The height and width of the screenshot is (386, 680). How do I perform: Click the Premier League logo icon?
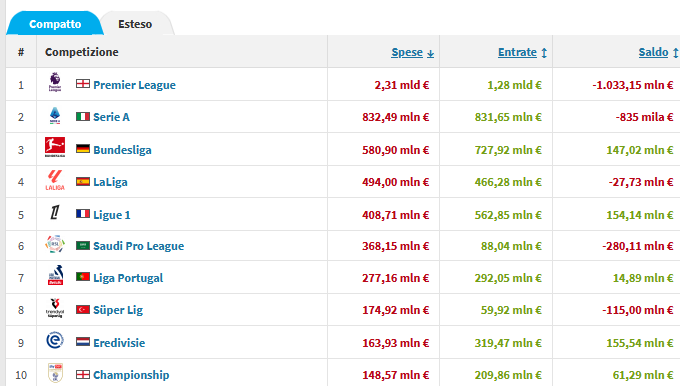[55, 82]
